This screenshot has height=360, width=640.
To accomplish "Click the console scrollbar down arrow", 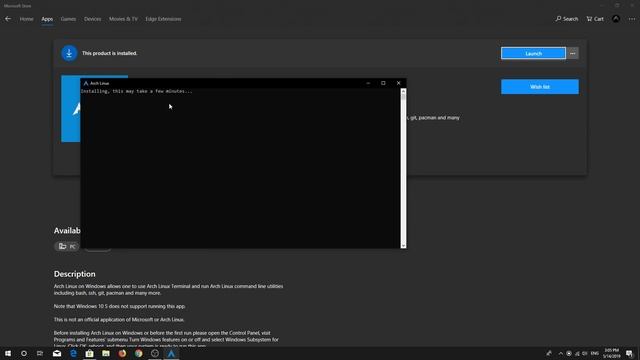I will 403,245.
